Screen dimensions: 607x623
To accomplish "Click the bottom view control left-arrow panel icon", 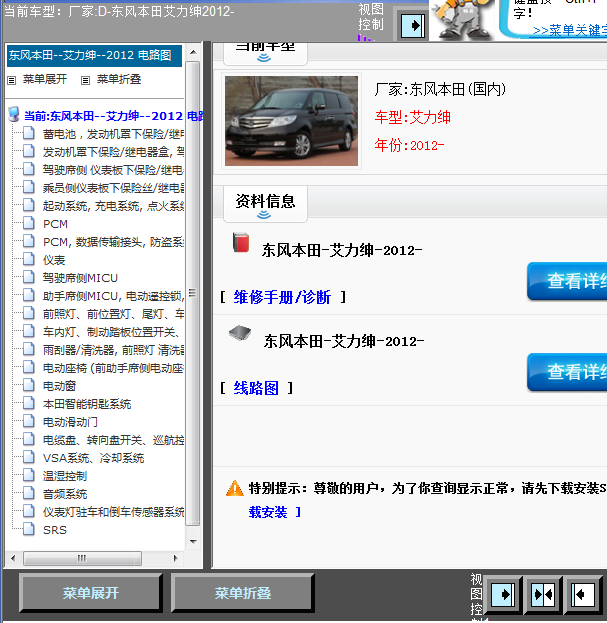I will (x=583, y=594).
